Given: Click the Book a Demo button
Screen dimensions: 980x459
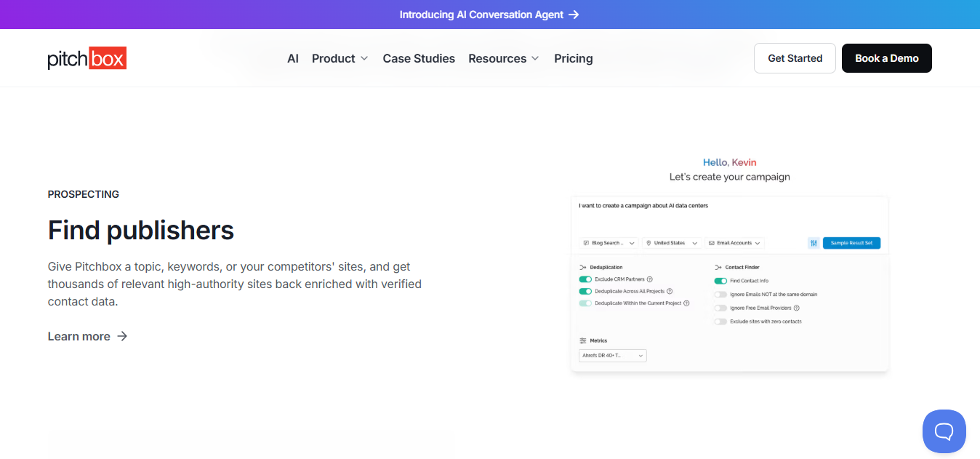Looking at the screenshot, I should (x=887, y=58).
